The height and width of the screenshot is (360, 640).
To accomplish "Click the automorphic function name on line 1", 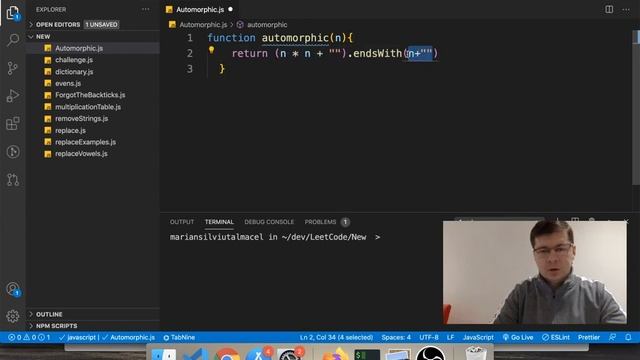I will pyautogui.click(x=295, y=38).
